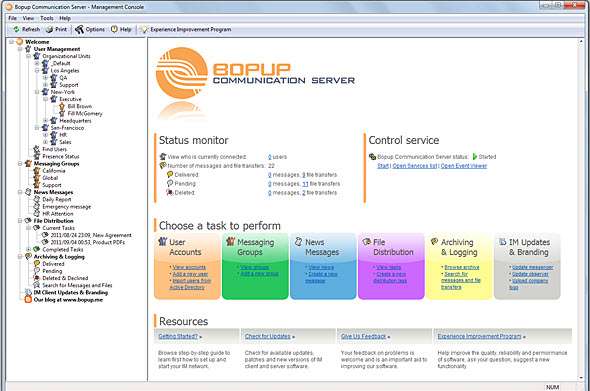
Task: Select the Presence Status tree item
Action: tap(61, 157)
